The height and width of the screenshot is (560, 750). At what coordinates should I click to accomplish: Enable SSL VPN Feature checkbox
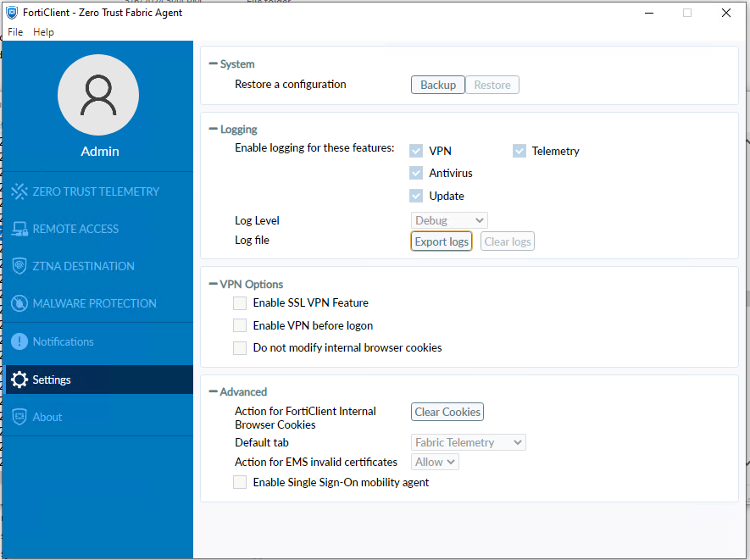241,302
